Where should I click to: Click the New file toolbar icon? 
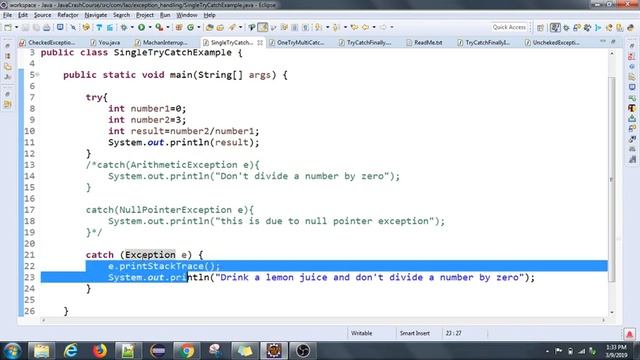click(x=7, y=27)
